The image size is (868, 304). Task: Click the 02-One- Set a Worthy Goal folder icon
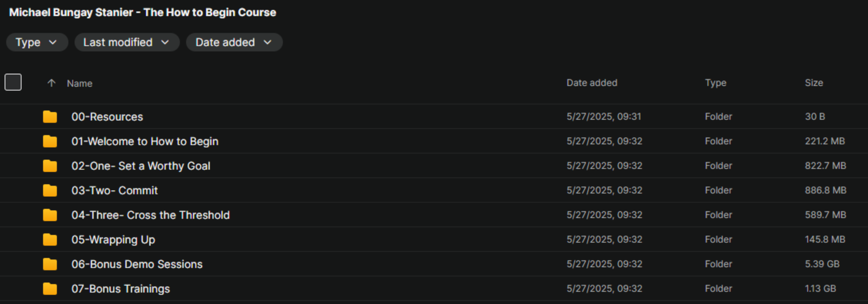tap(50, 166)
